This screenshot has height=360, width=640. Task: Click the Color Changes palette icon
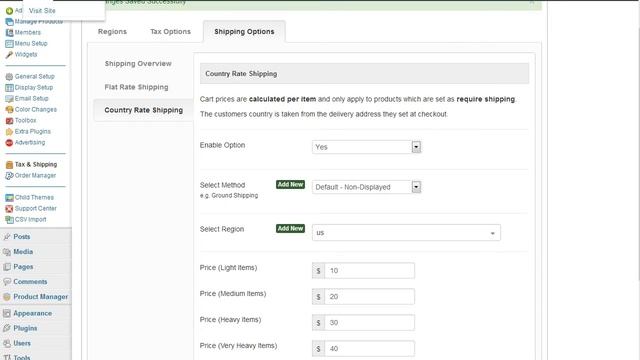[x=9, y=110]
